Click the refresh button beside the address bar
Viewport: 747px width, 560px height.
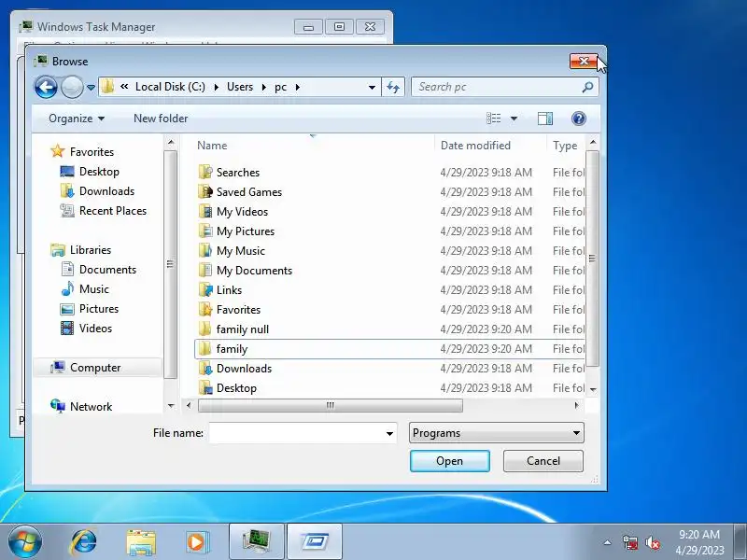[x=393, y=87]
